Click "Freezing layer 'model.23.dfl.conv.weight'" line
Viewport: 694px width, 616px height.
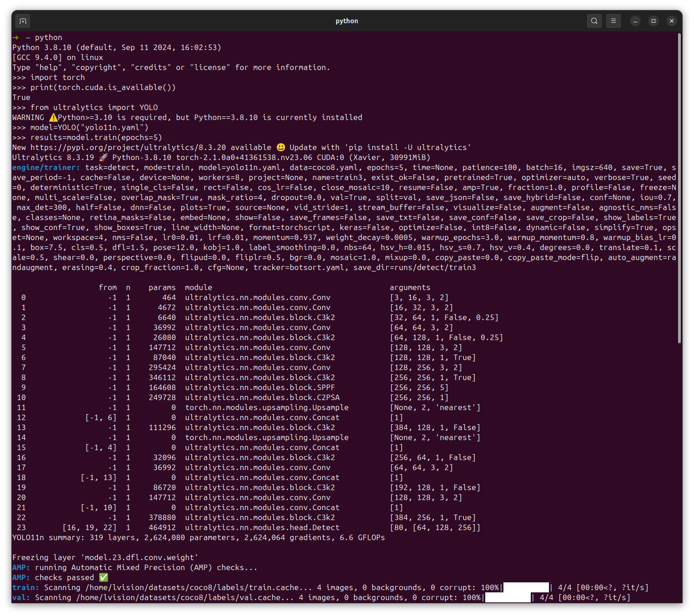click(106, 557)
